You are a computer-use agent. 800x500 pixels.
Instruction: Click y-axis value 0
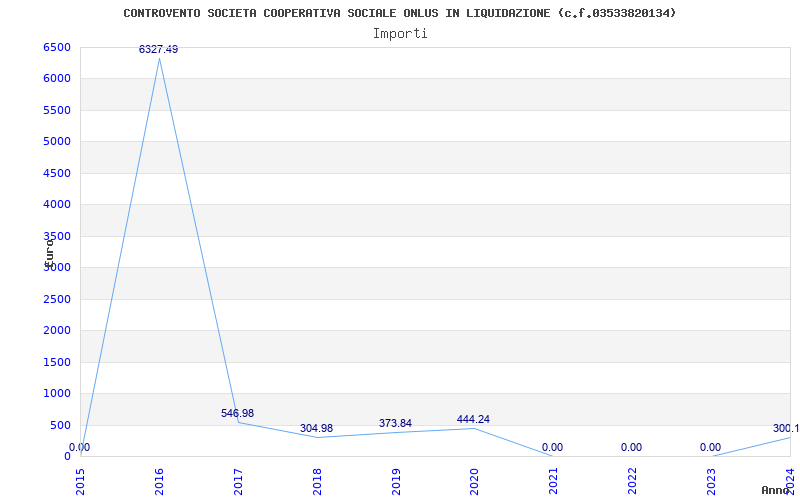point(67,456)
